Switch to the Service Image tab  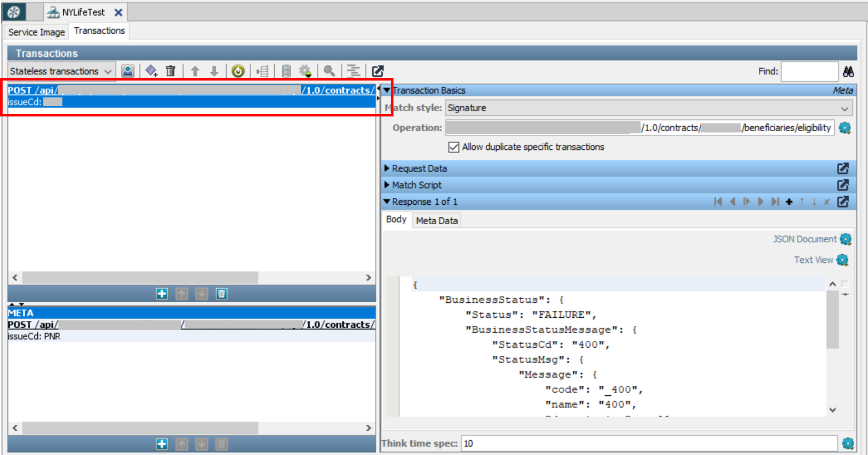click(36, 32)
